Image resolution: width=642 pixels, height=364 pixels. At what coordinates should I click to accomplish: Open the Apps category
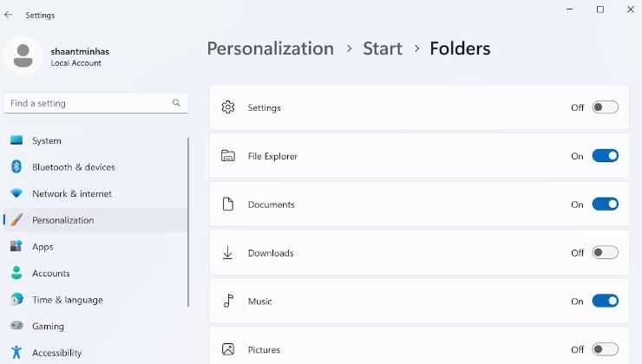[95, 247]
